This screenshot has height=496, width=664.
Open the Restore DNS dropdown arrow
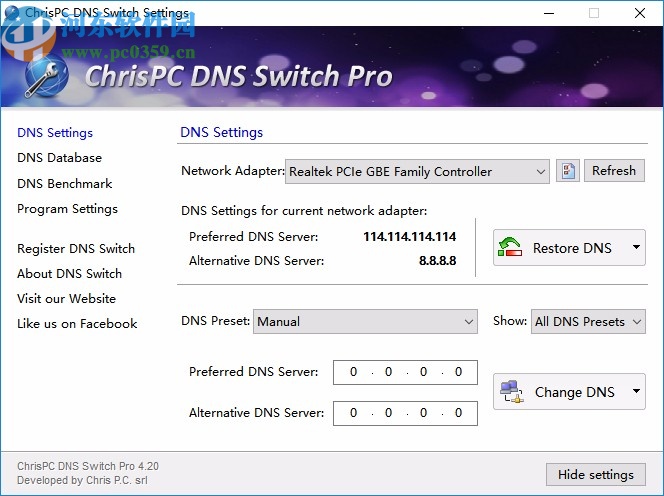(636, 247)
